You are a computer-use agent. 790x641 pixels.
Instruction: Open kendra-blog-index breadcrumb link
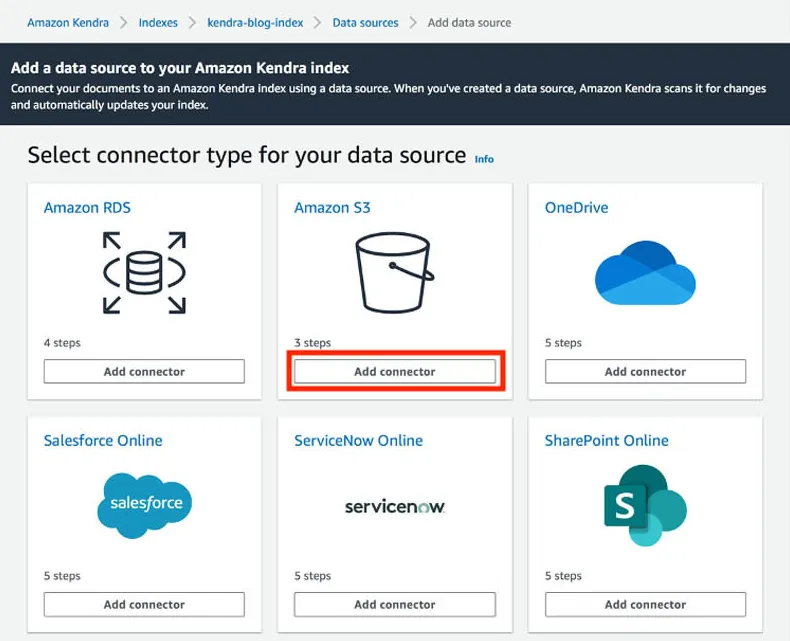pos(255,23)
